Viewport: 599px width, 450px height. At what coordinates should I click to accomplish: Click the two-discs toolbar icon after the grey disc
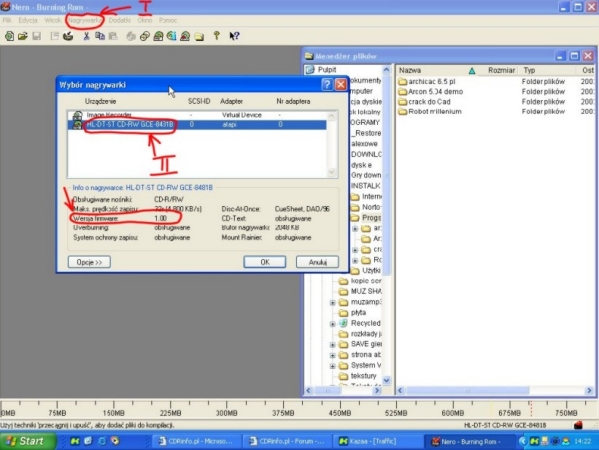pos(144,36)
